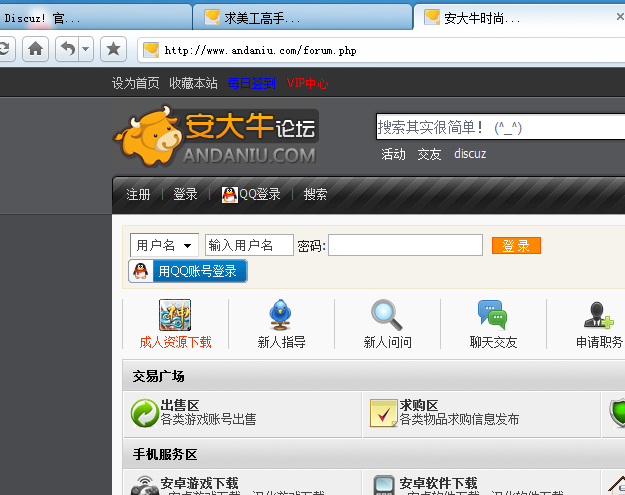Open the 每日签到 link
The height and width of the screenshot is (495, 625).
[x=252, y=83]
